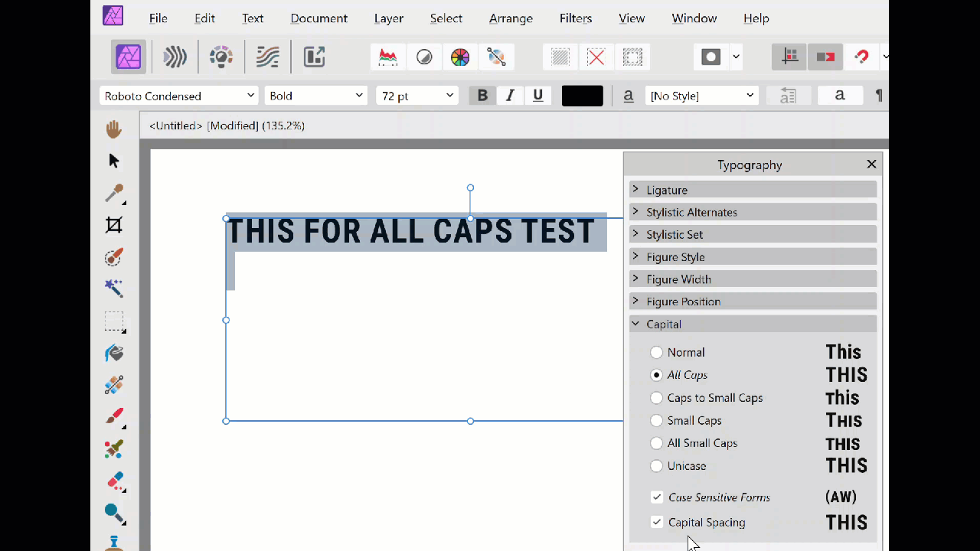Select the Paint Brush tool
980x551 pixels.
coord(113,416)
